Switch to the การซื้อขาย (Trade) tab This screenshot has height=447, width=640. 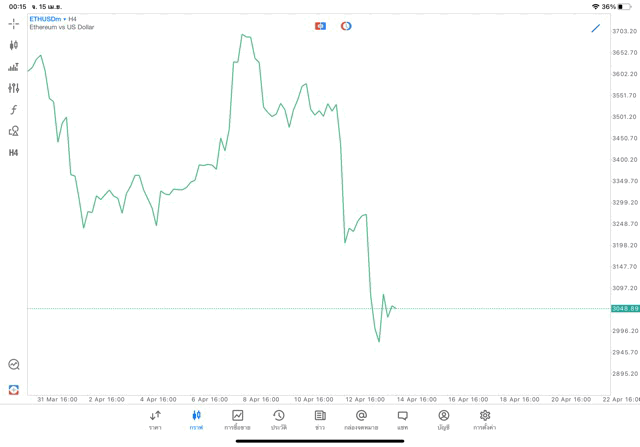237,419
